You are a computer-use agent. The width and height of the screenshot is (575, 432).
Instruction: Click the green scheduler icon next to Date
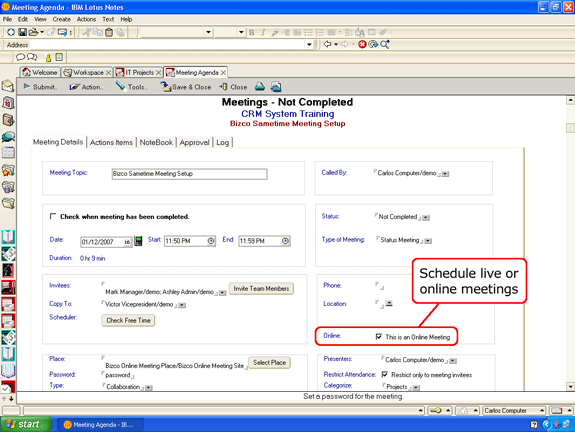click(138, 241)
